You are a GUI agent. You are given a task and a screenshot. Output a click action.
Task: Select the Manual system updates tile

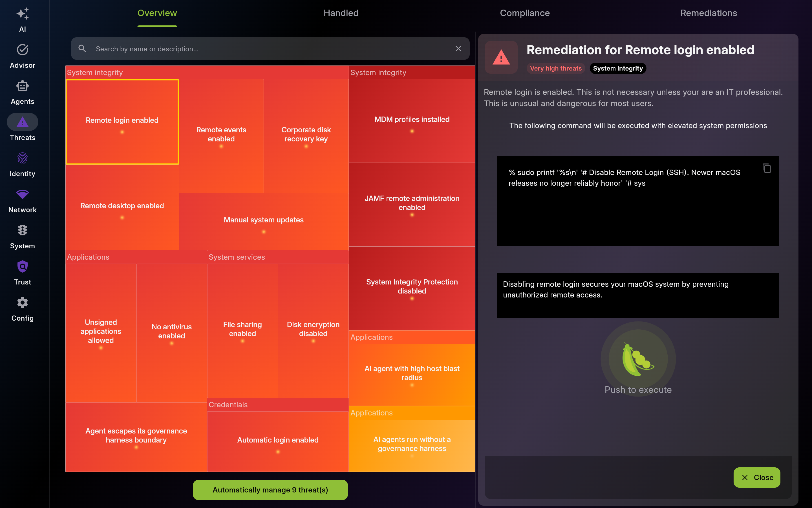tap(264, 222)
